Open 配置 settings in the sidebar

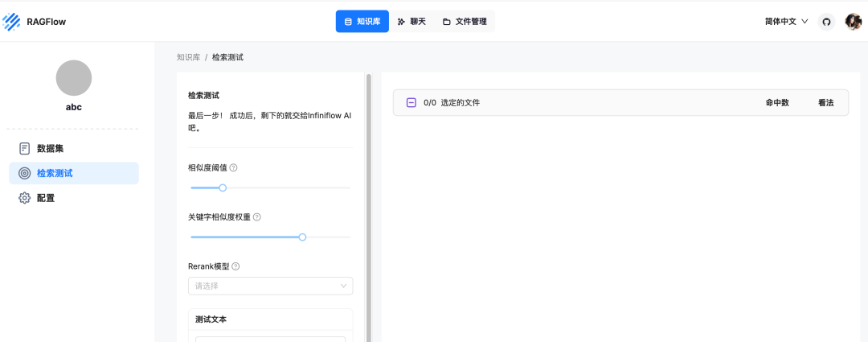[x=46, y=198]
